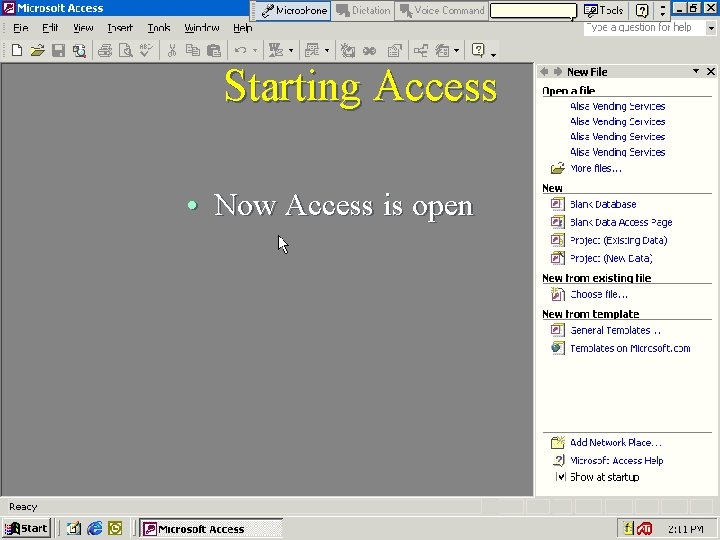Click the Print toolbar icon

(105, 50)
